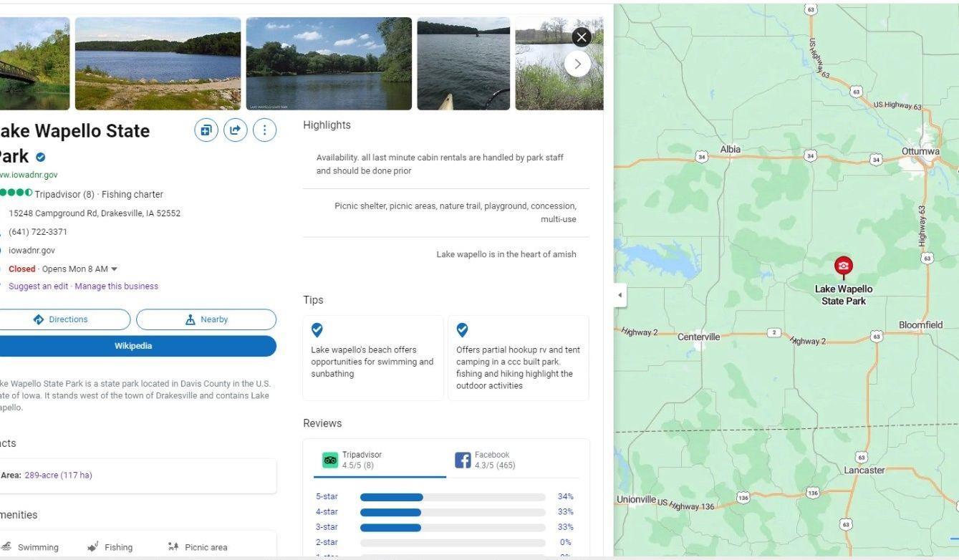Click the Picnic area amenity icon

pyautogui.click(x=173, y=547)
